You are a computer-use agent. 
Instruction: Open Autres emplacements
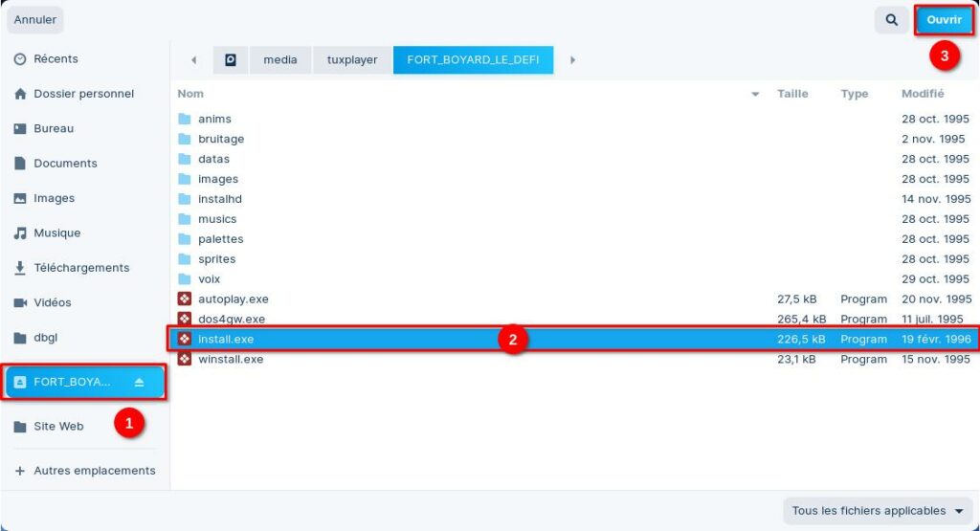tap(94, 471)
